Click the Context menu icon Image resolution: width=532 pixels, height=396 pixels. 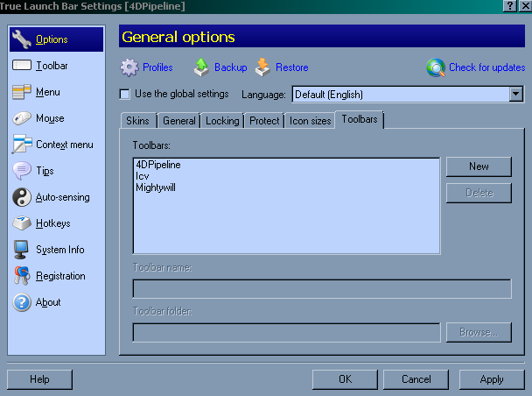(x=22, y=145)
